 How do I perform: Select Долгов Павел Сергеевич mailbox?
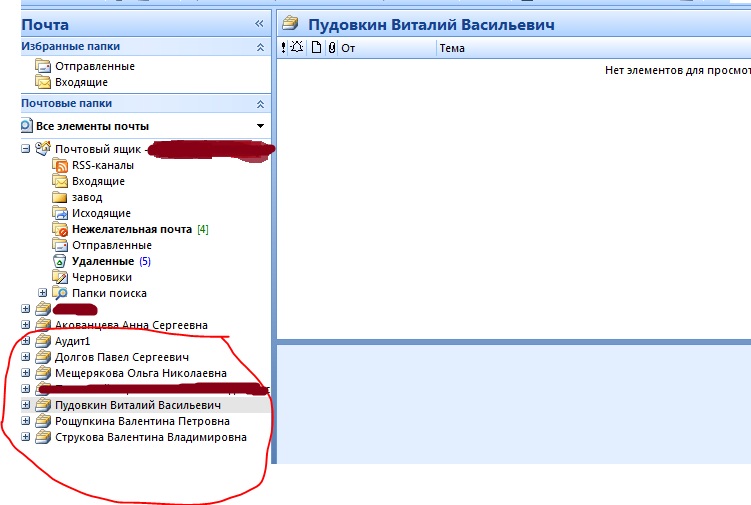(x=122, y=357)
